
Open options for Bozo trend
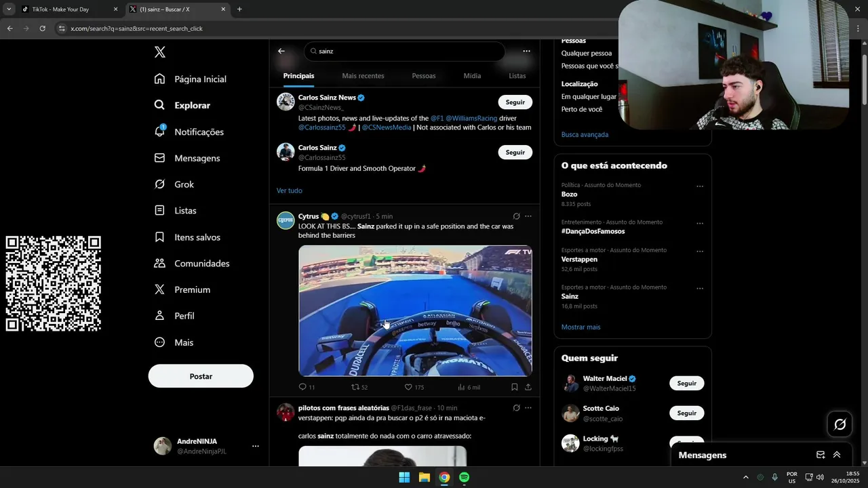[700, 186]
